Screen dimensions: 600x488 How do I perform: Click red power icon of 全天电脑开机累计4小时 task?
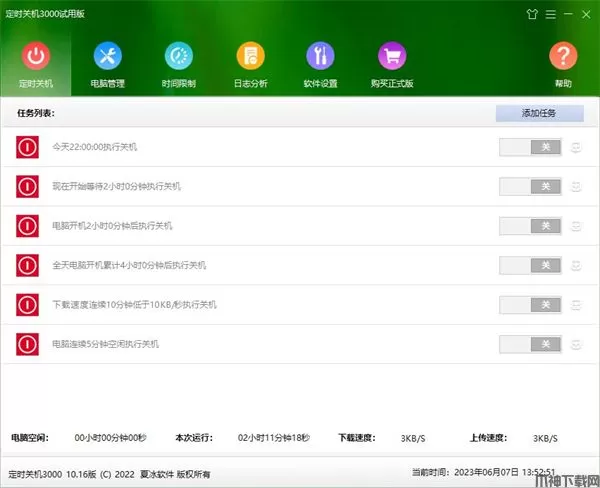pyautogui.click(x=27, y=265)
